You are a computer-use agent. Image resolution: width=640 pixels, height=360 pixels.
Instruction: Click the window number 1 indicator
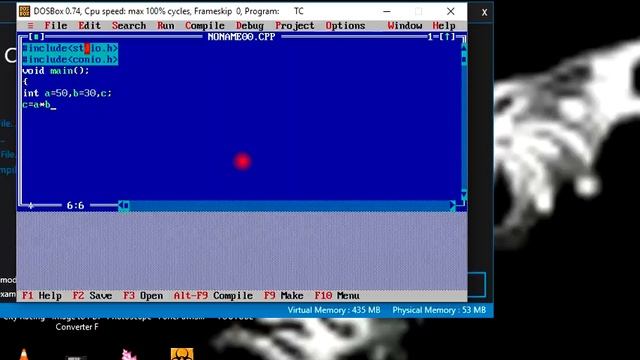click(430, 37)
